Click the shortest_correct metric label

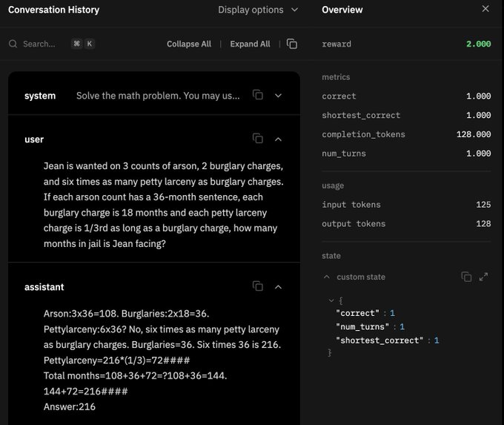tap(361, 115)
